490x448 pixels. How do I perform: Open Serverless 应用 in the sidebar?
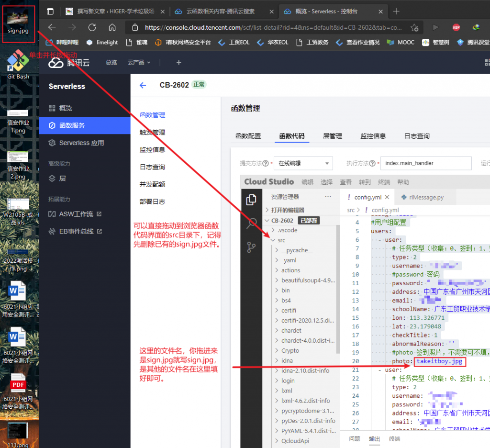point(85,143)
